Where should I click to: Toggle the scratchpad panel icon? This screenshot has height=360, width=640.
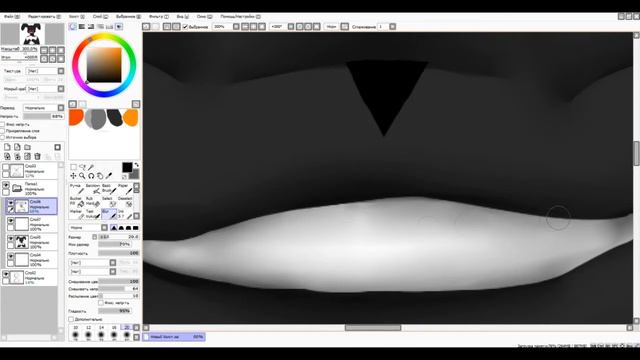pyautogui.click(x=119, y=27)
